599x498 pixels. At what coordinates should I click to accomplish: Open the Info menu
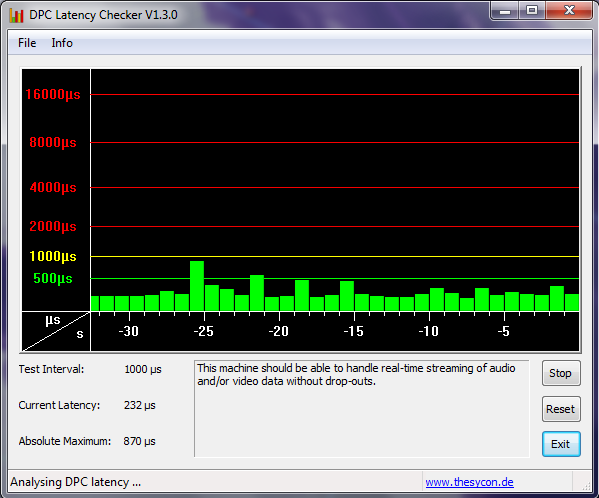pyautogui.click(x=62, y=43)
